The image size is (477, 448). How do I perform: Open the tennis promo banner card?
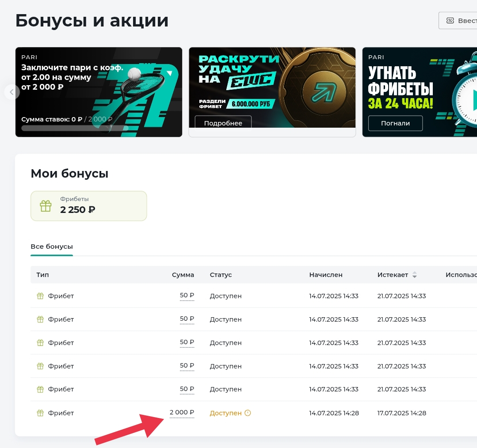pos(99,91)
